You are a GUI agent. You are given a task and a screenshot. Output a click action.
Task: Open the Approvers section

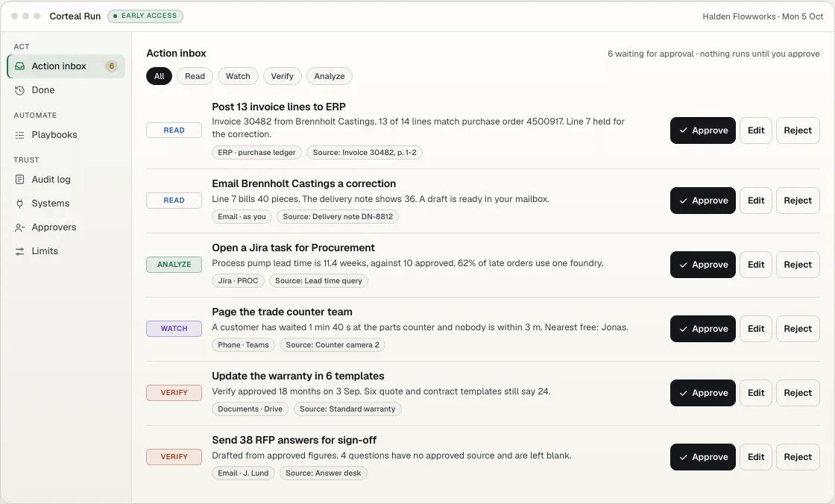click(66, 227)
